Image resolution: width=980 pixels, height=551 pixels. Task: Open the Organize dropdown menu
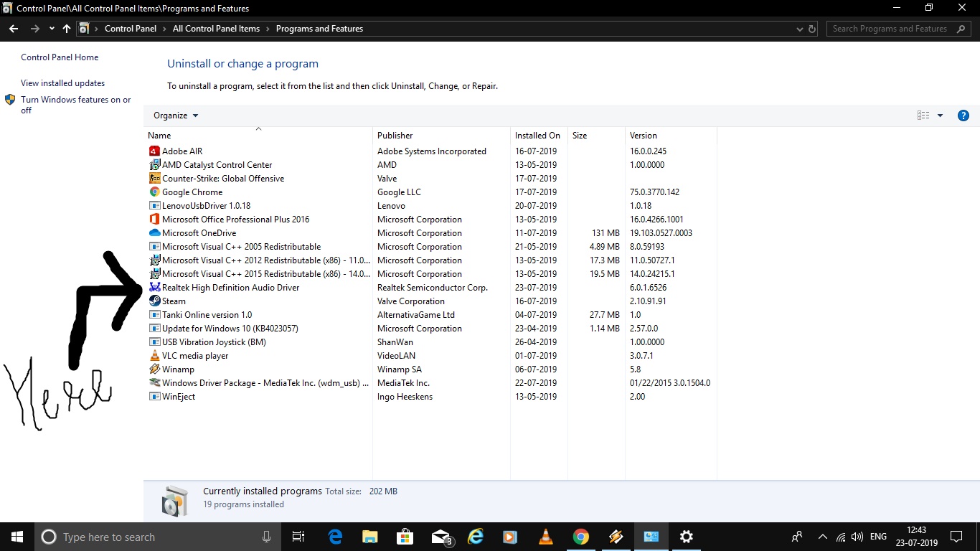tap(176, 116)
